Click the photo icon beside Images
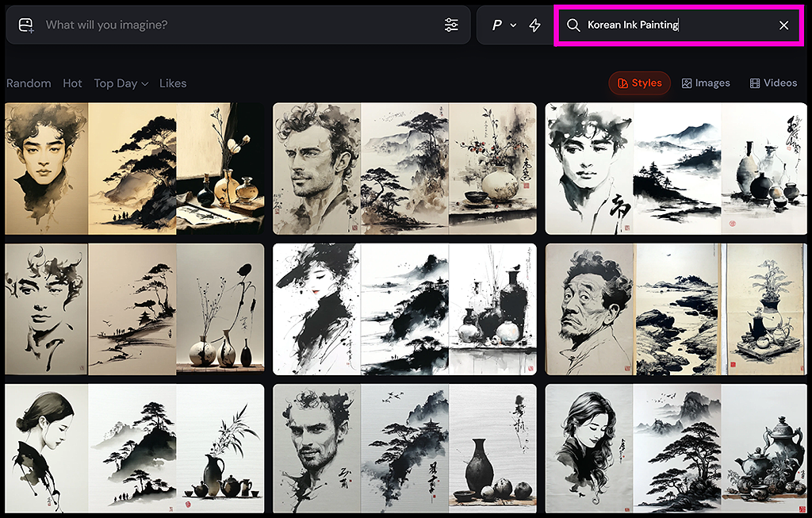Screen dimensions: 812x518 click(687, 82)
